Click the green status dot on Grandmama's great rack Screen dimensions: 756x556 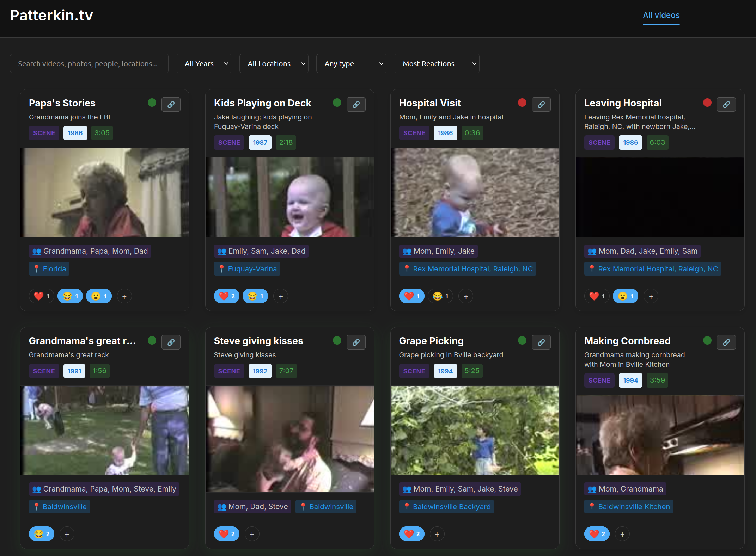(x=152, y=340)
